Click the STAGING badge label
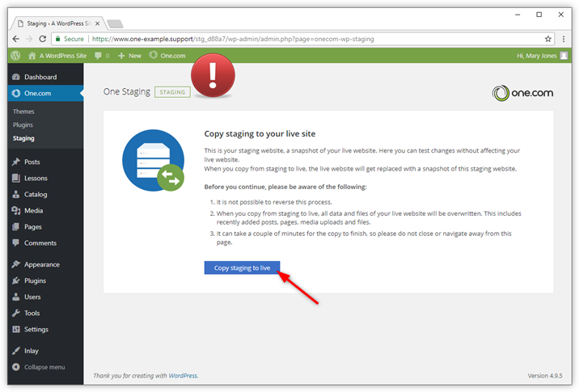The height and width of the screenshot is (392, 579). (172, 92)
